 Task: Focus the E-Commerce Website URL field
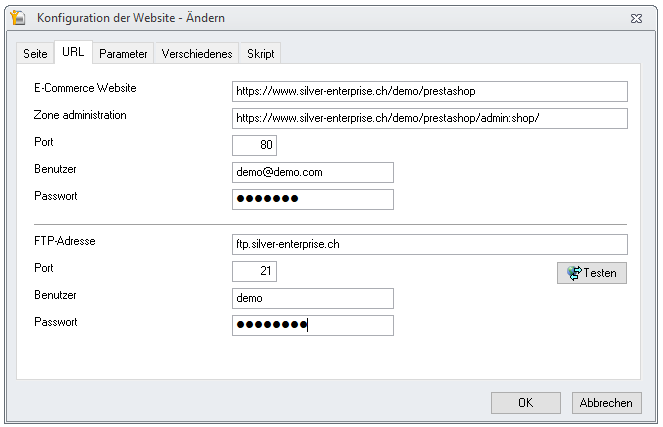pyautogui.click(x=430, y=91)
